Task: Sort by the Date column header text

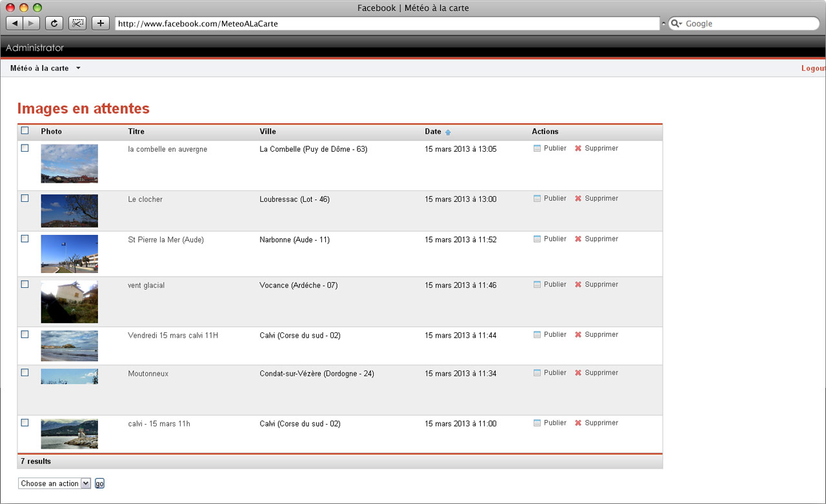Action: (x=433, y=132)
